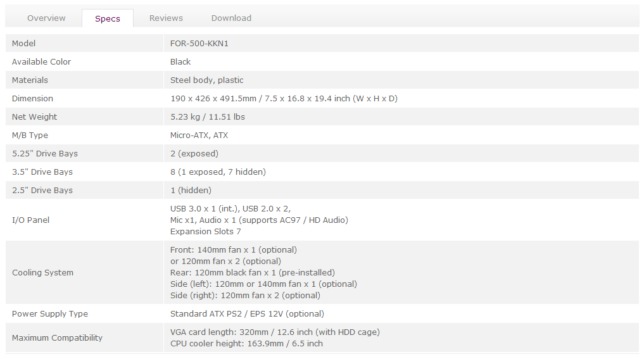The image size is (644, 359).
Task: Open the Overview tab
Action: (x=46, y=18)
